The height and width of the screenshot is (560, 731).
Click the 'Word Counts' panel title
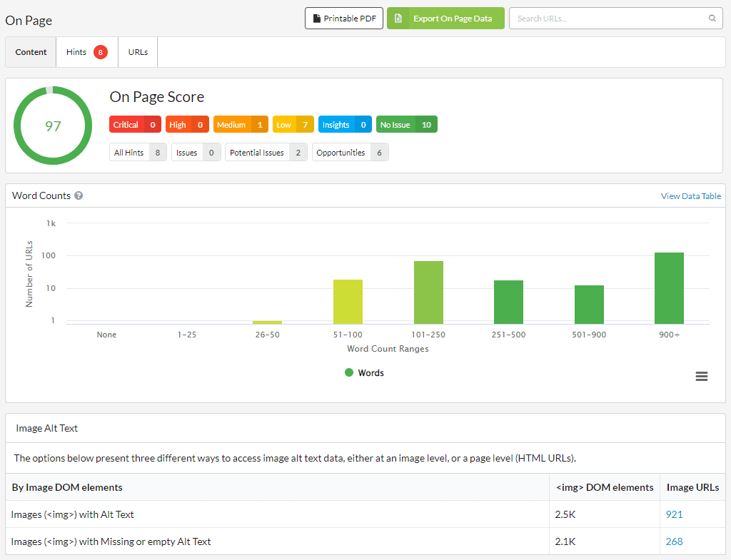pos(41,195)
